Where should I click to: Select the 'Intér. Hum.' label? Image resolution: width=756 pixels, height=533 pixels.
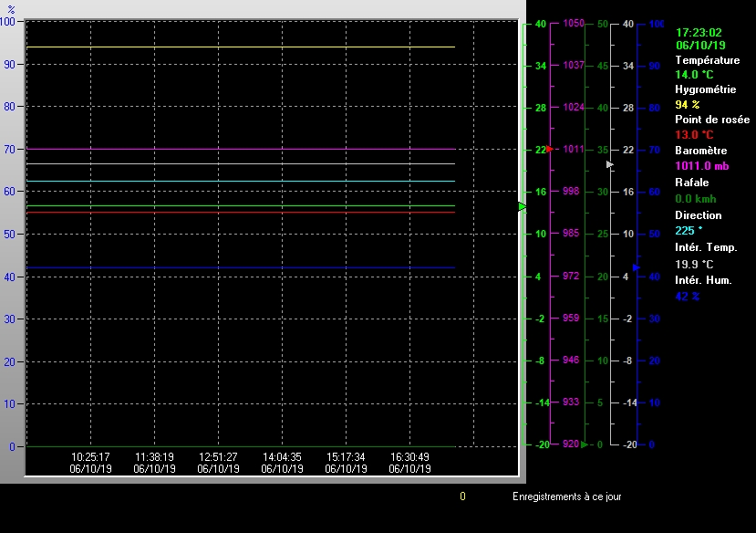[x=703, y=280]
